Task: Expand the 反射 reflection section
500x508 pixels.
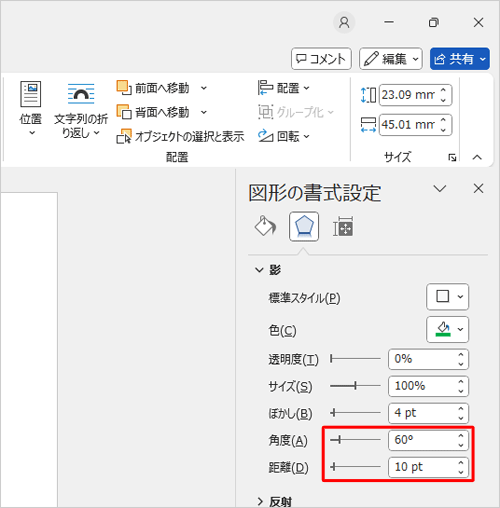Action: 260,501
